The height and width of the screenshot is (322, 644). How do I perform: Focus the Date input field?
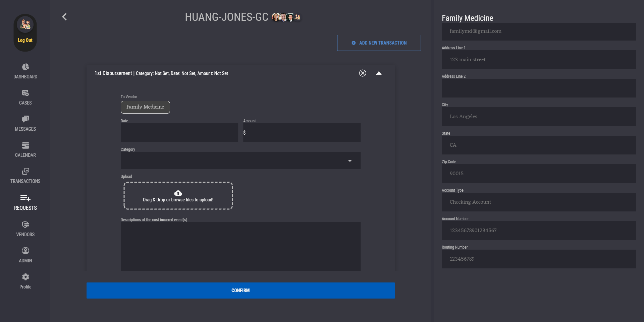[x=179, y=133]
